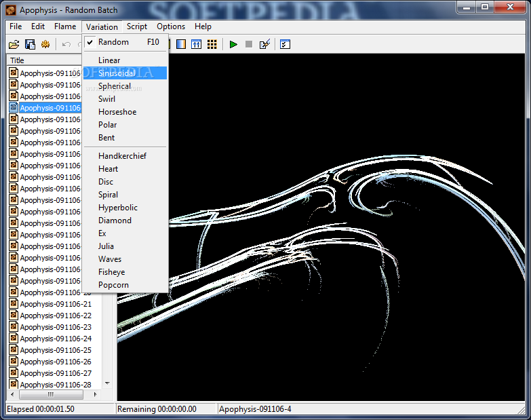Image resolution: width=531 pixels, height=420 pixels.
Task: Open the Edit menu
Action: pos(38,26)
